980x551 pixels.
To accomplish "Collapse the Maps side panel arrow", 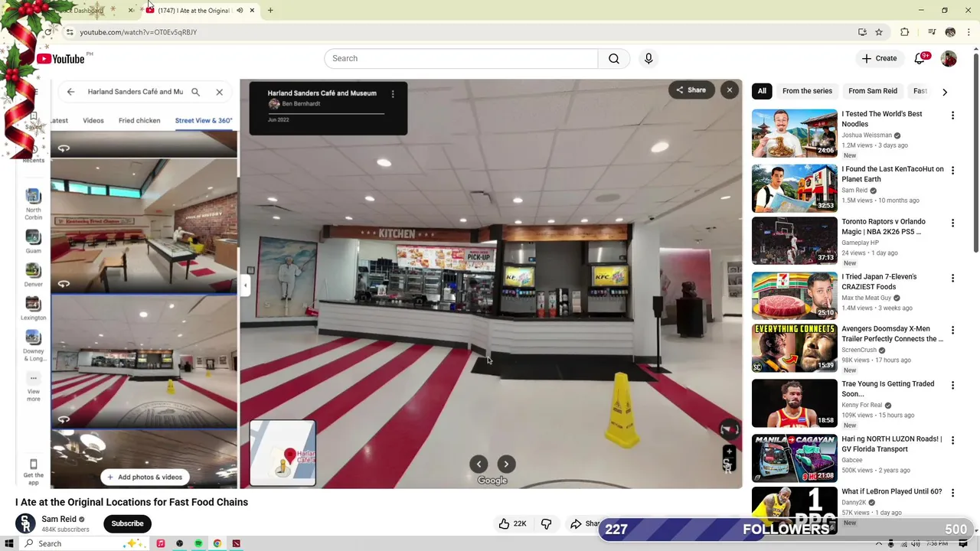I will click(245, 285).
